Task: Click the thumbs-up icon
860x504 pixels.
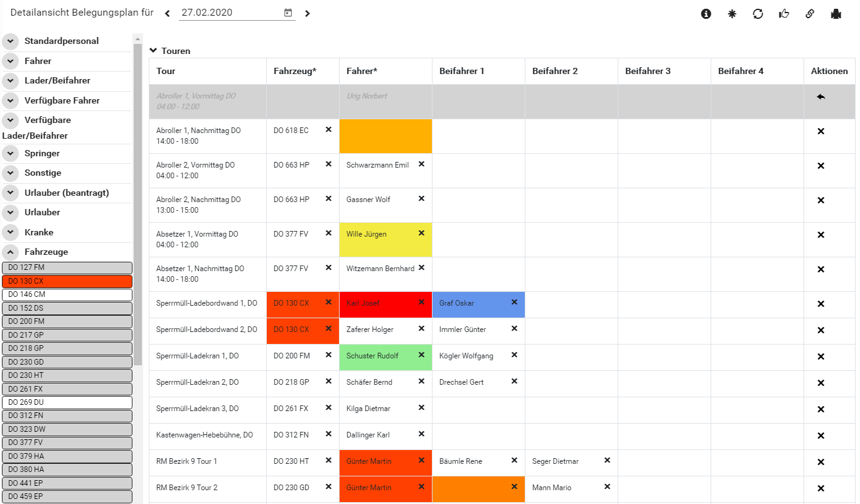Action: (784, 13)
